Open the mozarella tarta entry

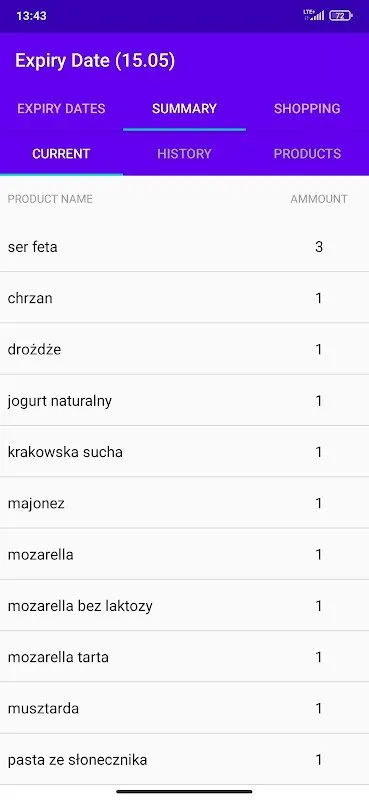(184, 657)
